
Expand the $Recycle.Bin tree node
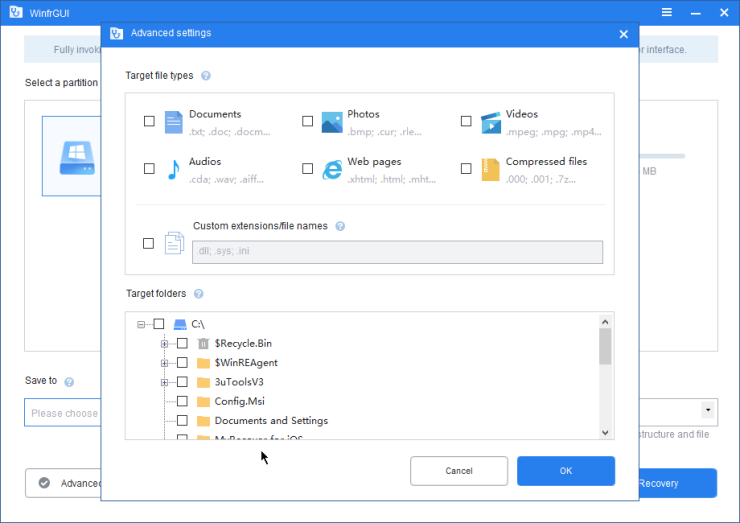click(164, 344)
